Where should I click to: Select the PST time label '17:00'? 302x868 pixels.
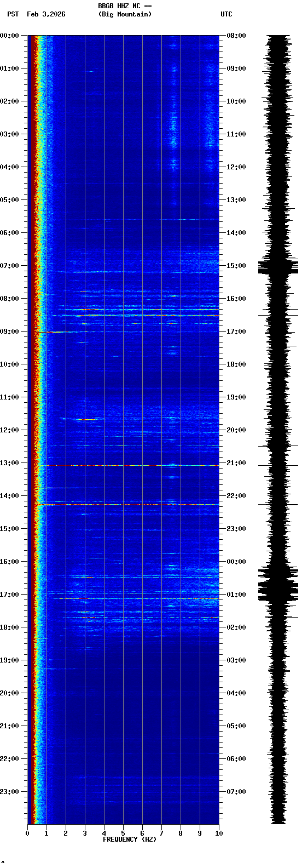click(9, 595)
